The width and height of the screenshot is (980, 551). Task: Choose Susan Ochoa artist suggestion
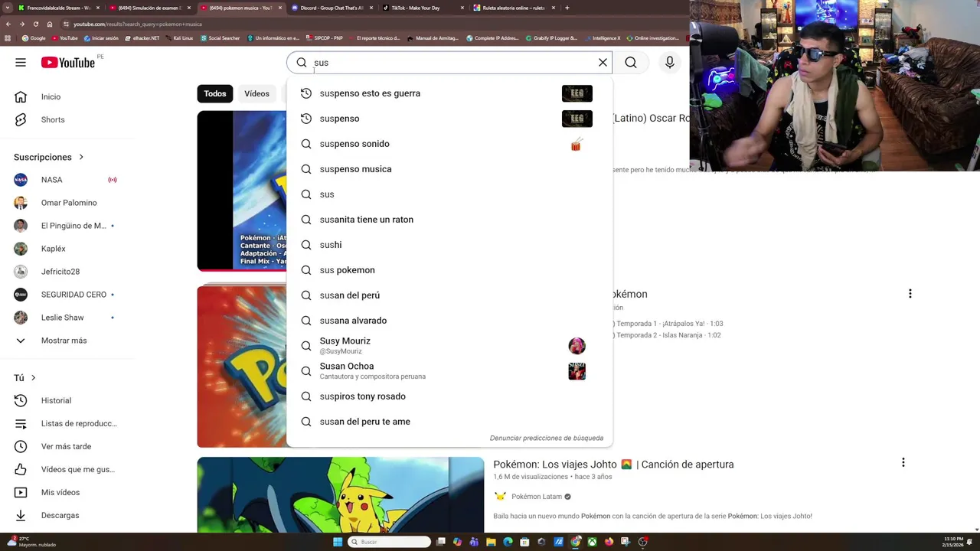click(449, 371)
